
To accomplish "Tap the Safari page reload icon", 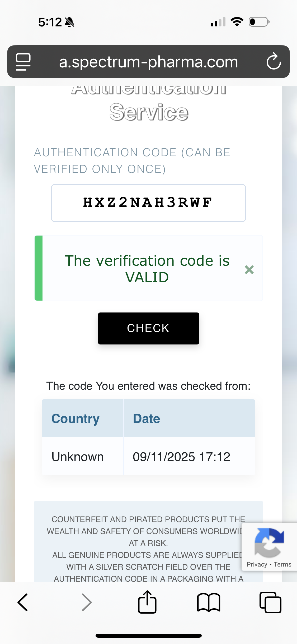I will tap(274, 61).
